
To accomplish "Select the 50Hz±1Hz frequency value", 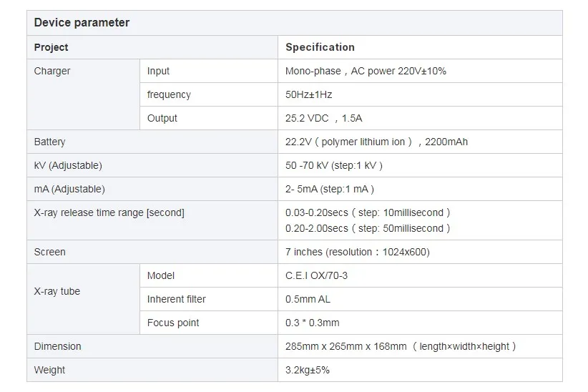I will 308,94.
